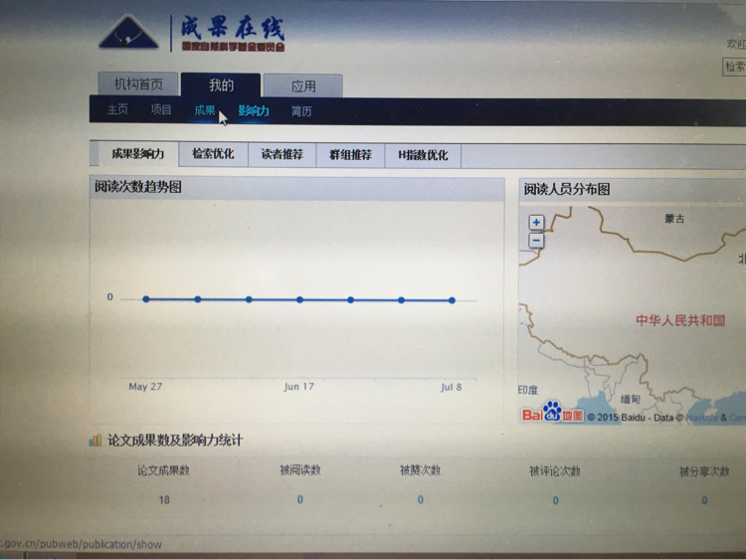This screenshot has width=746, height=560.
Task: Click the 论文成果数及影响力统计 section heading
Action: click(175, 440)
